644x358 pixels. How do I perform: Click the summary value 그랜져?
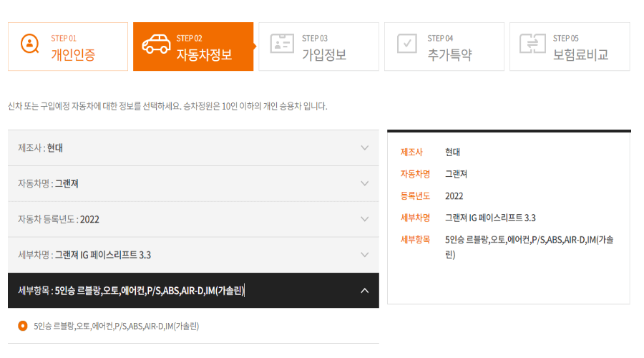[457, 174]
